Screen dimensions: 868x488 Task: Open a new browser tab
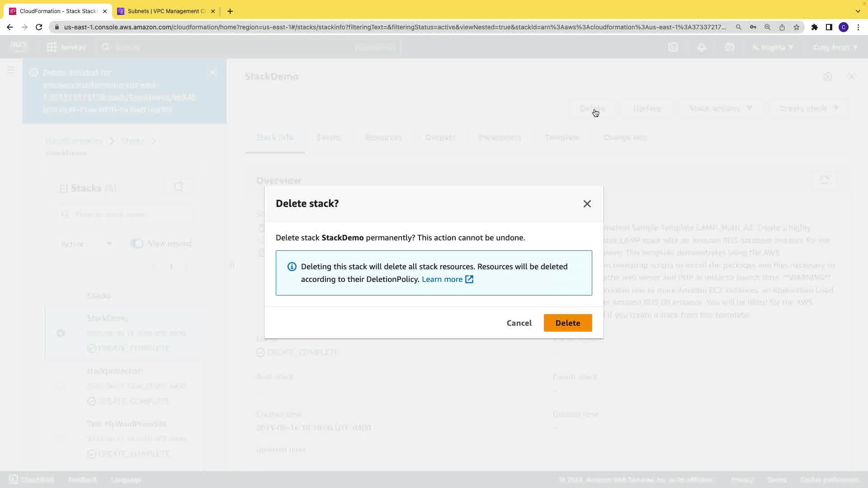point(230,11)
